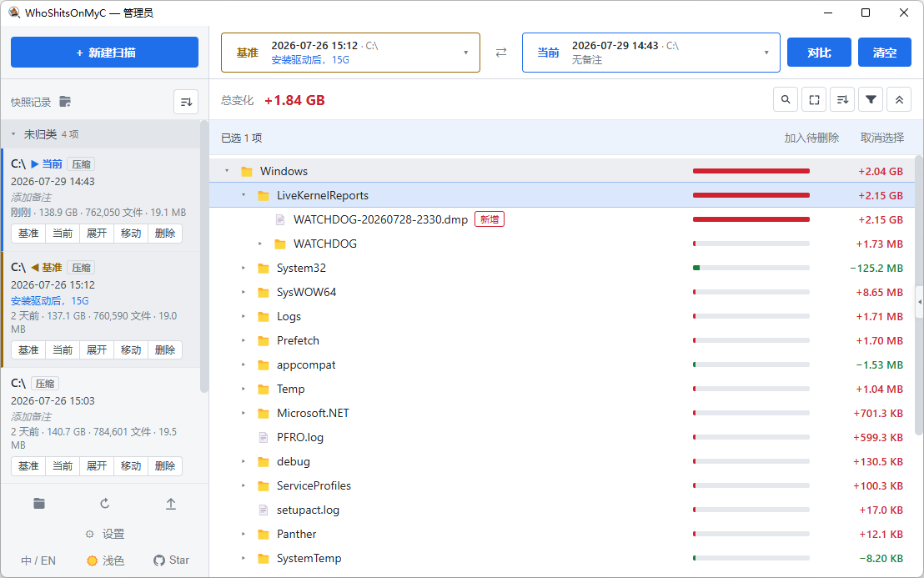Viewport: 924px width, 578px height.
Task: Click the upload/export icon at sidebar bottom
Action: [x=171, y=503]
